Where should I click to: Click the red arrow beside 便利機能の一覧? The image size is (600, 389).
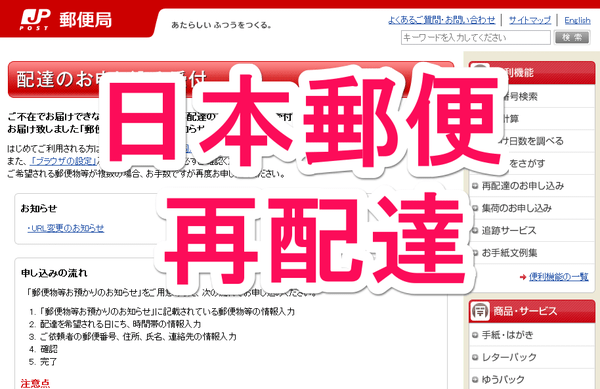[x=523, y=277]
